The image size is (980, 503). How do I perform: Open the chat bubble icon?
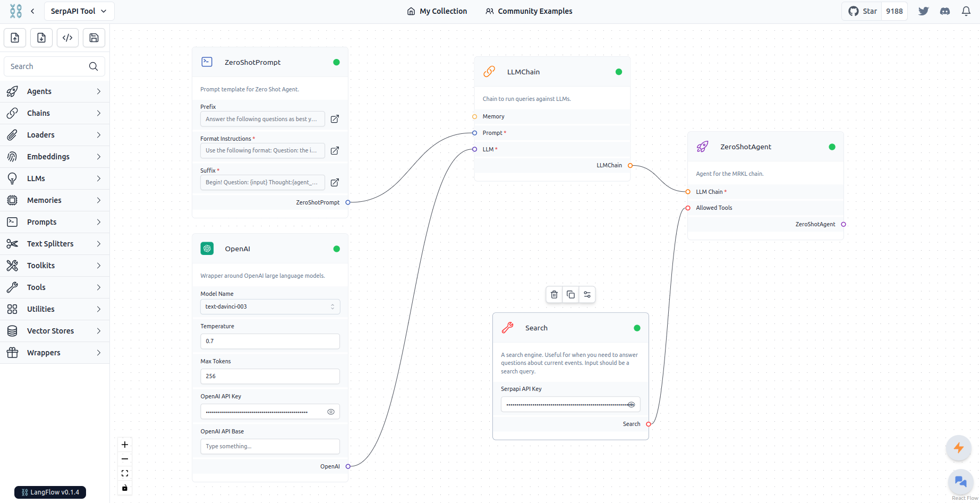960,482
